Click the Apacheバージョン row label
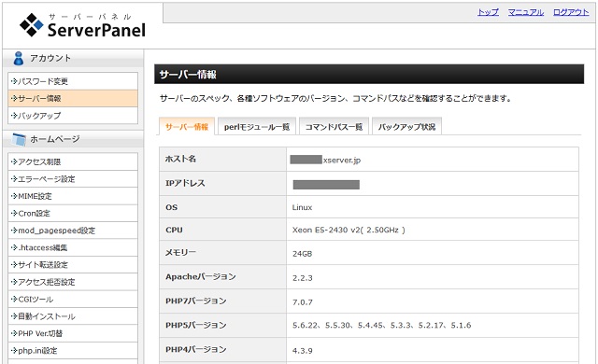The image size is (598, 364). pyautogui.click(x=201, y=277)
